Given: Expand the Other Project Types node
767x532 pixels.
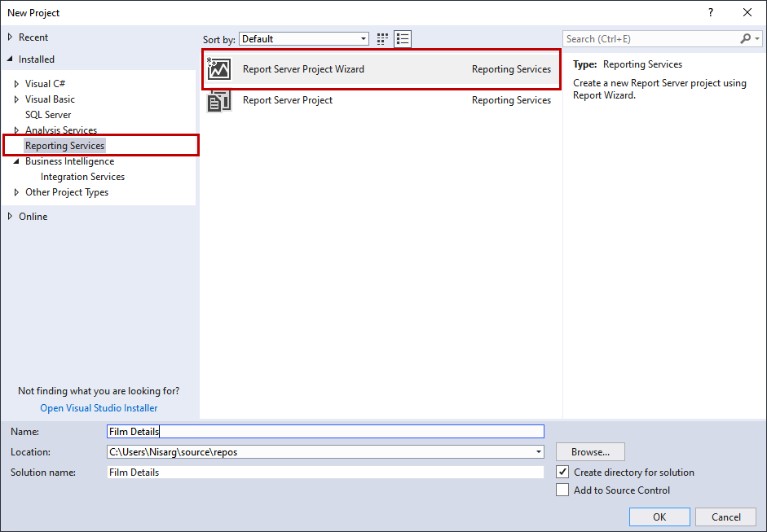Looking at the screenshot, I should click(x=16, y=192).
